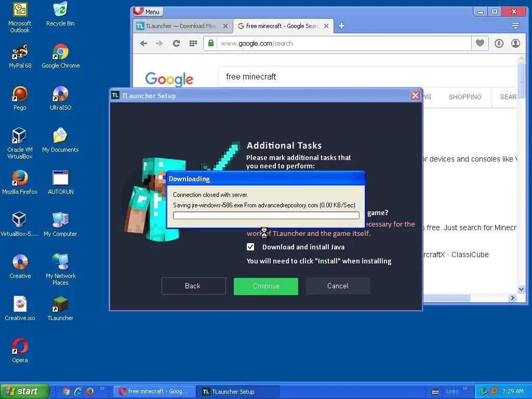Image resolution: width=532 pixels, height=399 pixels.
Task: Go back in Opera browser
Action: (x=143, y=44)
